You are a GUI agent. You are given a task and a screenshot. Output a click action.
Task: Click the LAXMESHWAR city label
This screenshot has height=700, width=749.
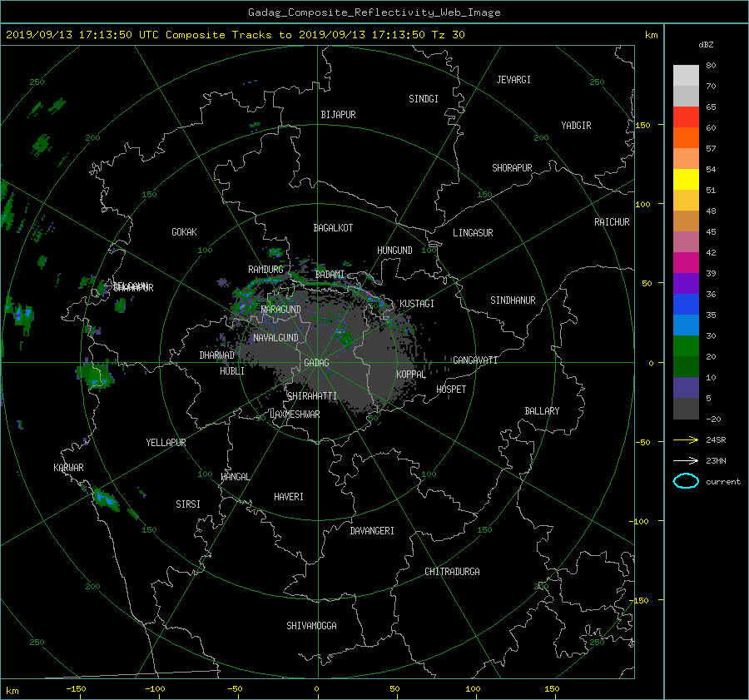point(295,415)
